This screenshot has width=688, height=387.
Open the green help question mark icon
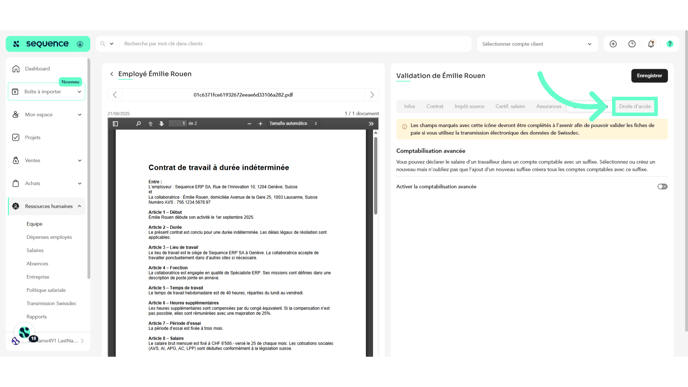coord(670,44)
